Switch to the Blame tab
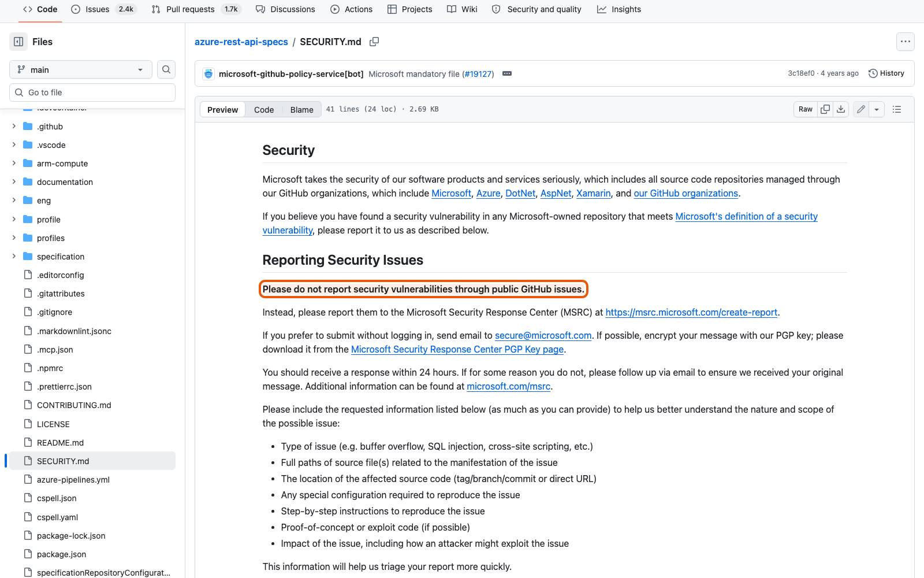The image size is (924, 578). point(301,110)
